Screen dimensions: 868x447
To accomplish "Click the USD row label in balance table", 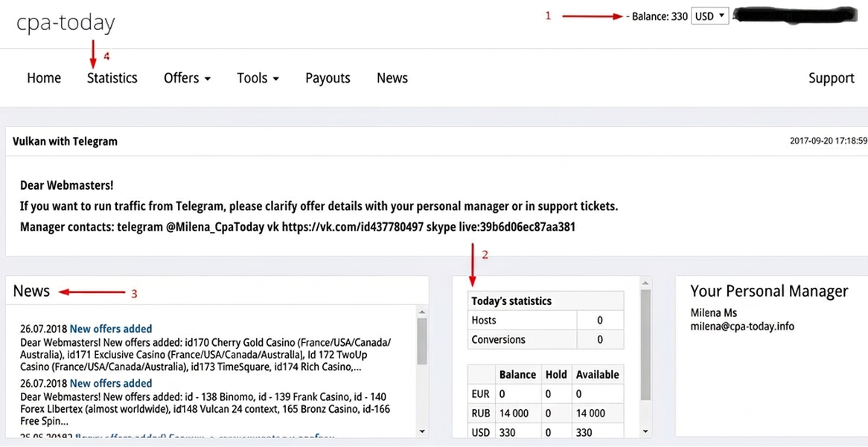I will pyautogui.click(x=481, y=432).
